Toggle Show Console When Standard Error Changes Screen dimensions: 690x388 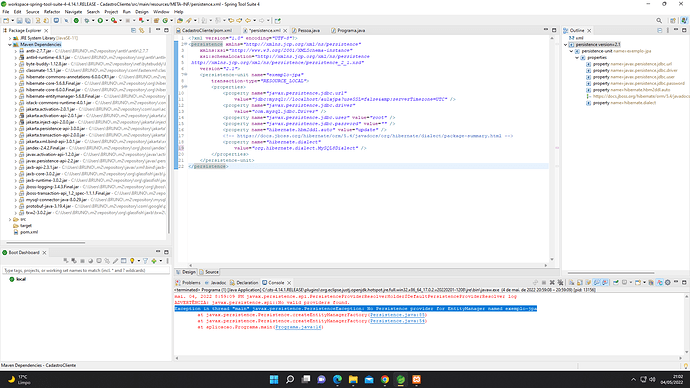click(x=605, y=282)
